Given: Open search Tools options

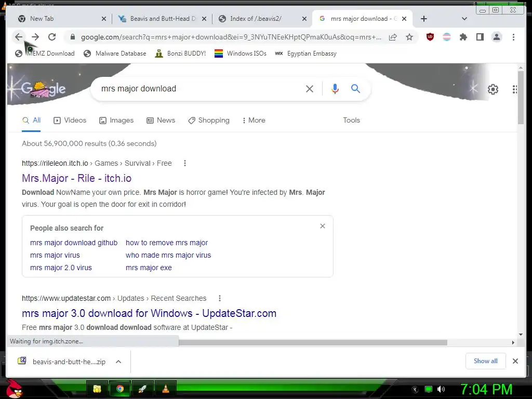Looking at the screenshot, I should click(x=351, y=121).
